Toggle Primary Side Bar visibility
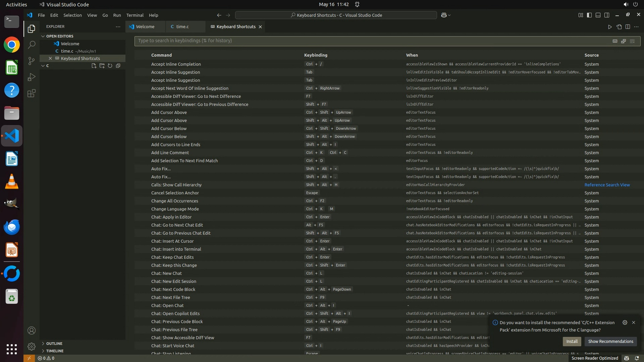Image resolution: width=644 pixels, height=362 pixels. click(589, 15)
